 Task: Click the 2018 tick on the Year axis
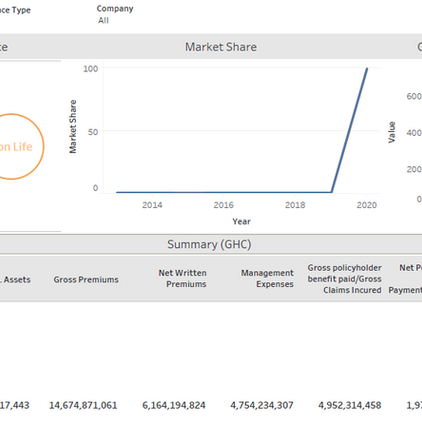295,205
